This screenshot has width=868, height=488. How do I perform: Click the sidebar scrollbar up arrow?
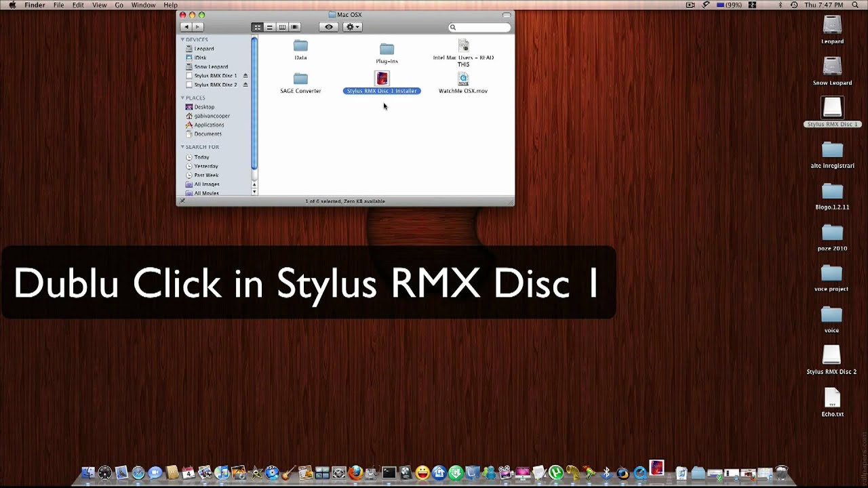[254, 184]
